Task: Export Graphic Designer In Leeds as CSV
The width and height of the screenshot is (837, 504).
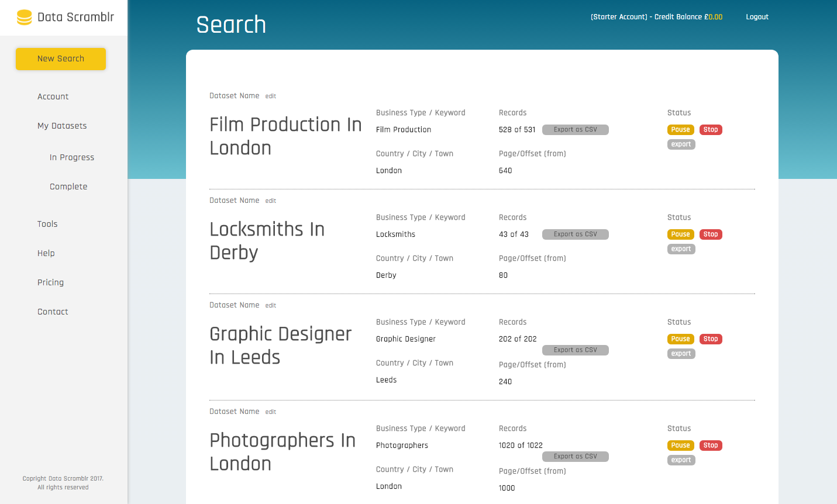Action: click(575, 350)
